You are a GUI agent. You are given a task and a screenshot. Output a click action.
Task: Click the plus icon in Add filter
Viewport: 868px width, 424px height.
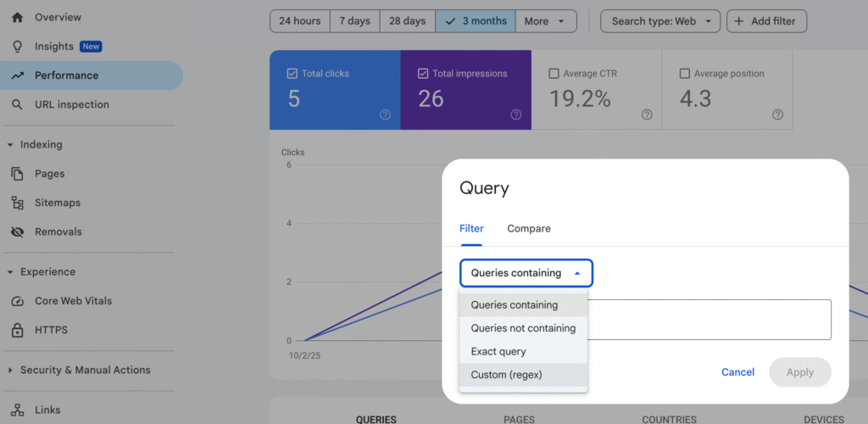click(x=739, y=21)
